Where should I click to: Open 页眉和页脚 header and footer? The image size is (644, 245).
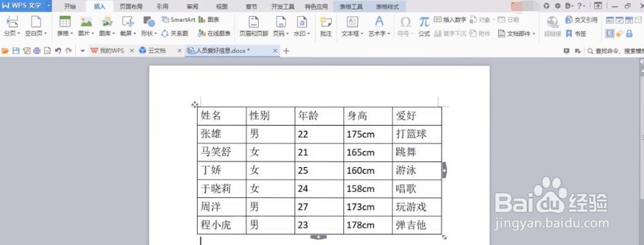(x=253, y=26)
